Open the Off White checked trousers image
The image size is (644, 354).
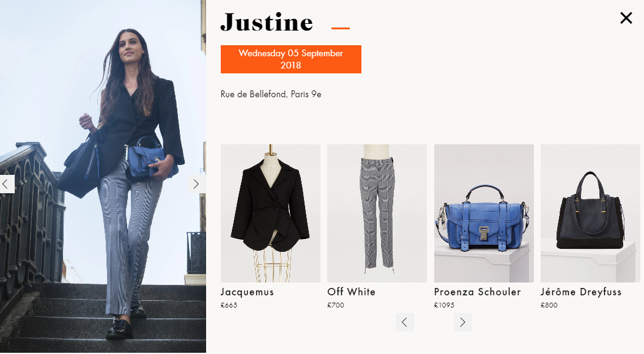click(x=377, y=213)
